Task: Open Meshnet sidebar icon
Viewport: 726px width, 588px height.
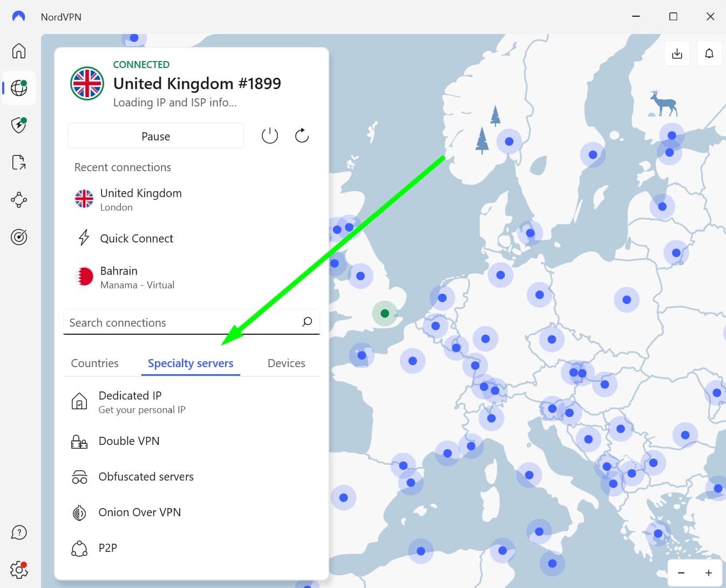Action: [19, 200]
